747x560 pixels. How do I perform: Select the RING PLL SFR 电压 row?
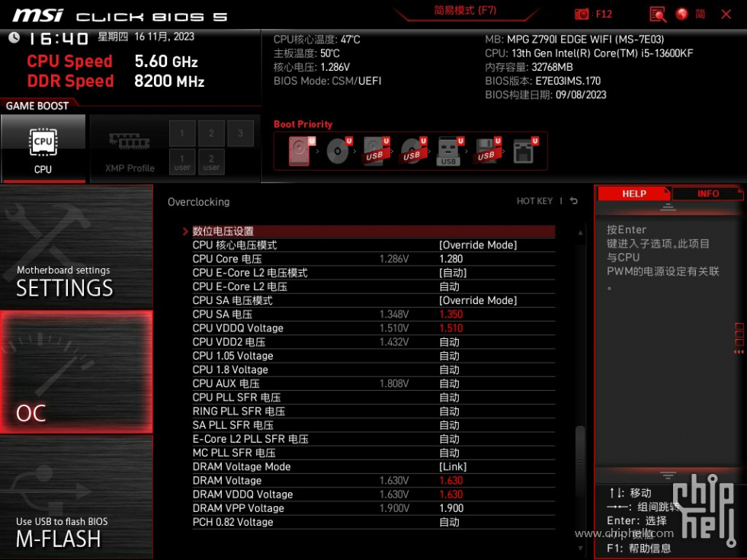373,411
